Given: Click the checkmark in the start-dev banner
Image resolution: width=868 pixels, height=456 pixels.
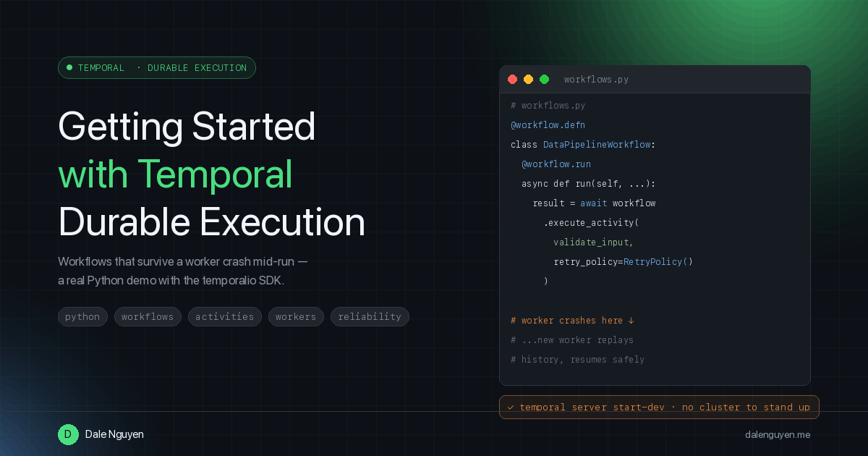Looking at the screenshot, I should point(511,408).
